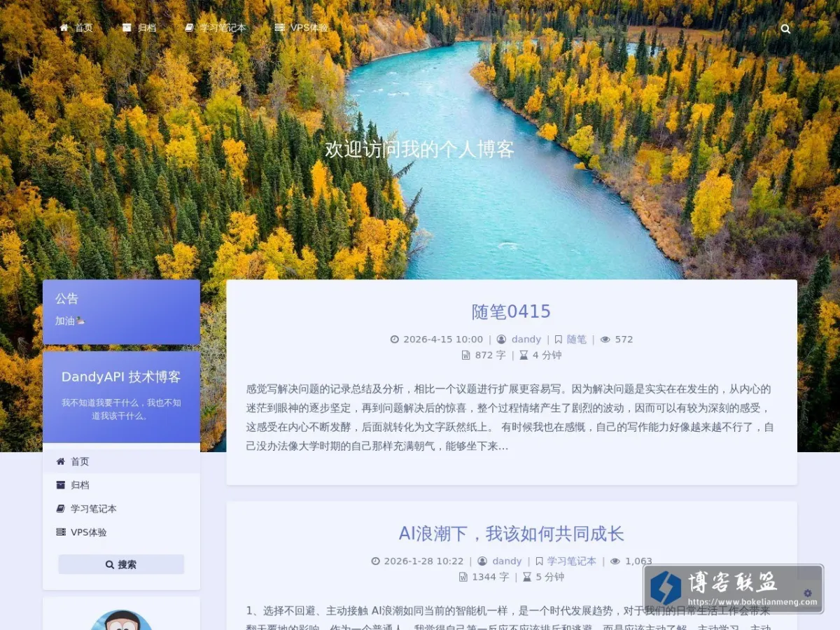Open VPS体验 in top navigation bar
The height and width of the screenshot is (630, 840).
coord(302,28)
